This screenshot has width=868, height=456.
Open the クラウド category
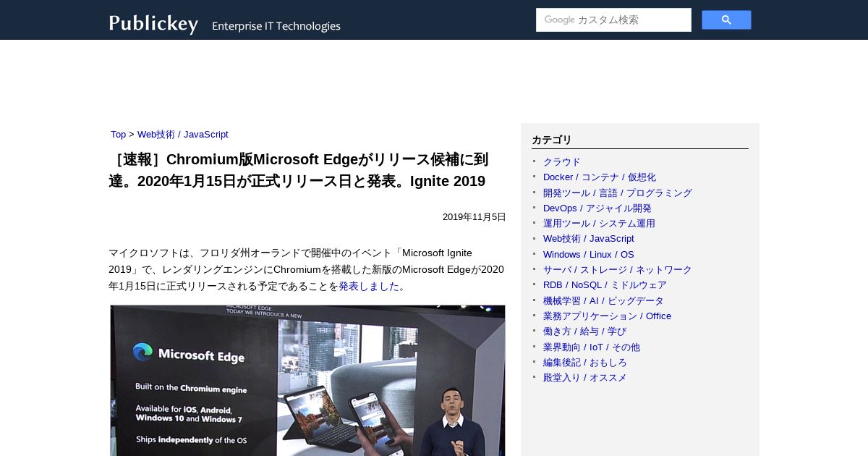click(x=562, y=162)
